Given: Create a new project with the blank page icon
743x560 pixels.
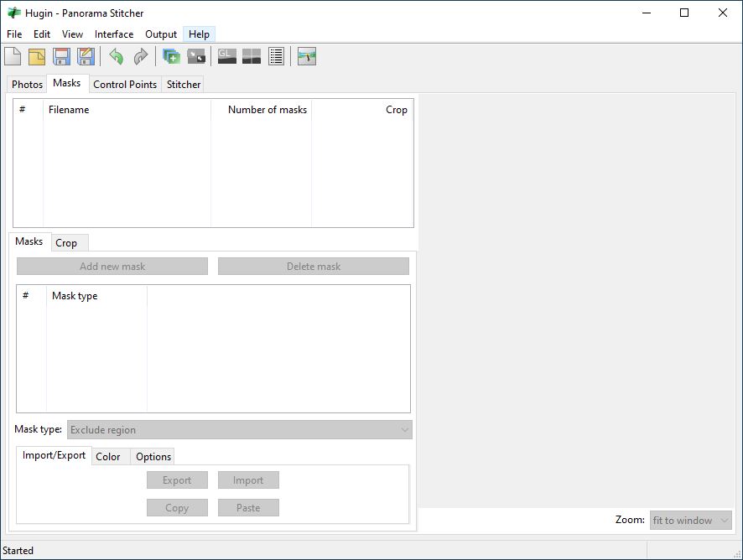Looking at the screenshot, I should (x=13, y=56).
